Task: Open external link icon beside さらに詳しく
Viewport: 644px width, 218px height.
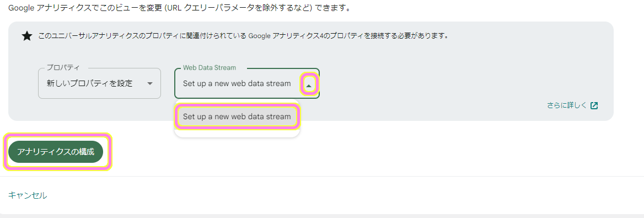Action: [x=594, y=105]
